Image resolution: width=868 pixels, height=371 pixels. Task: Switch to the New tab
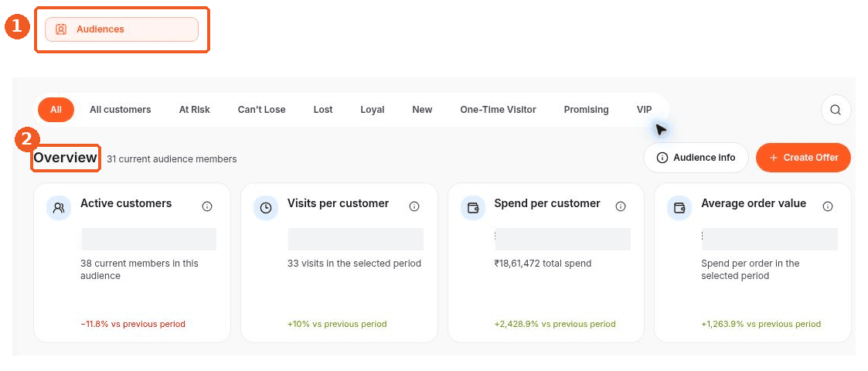[422, 110]
